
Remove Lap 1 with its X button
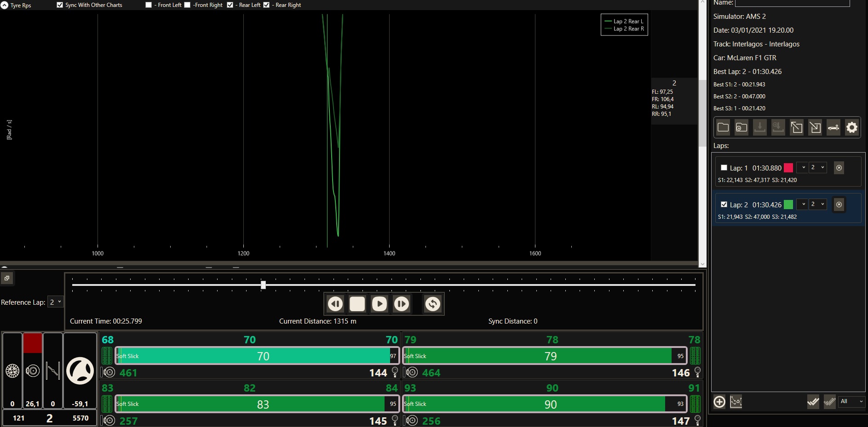[839, 168]
